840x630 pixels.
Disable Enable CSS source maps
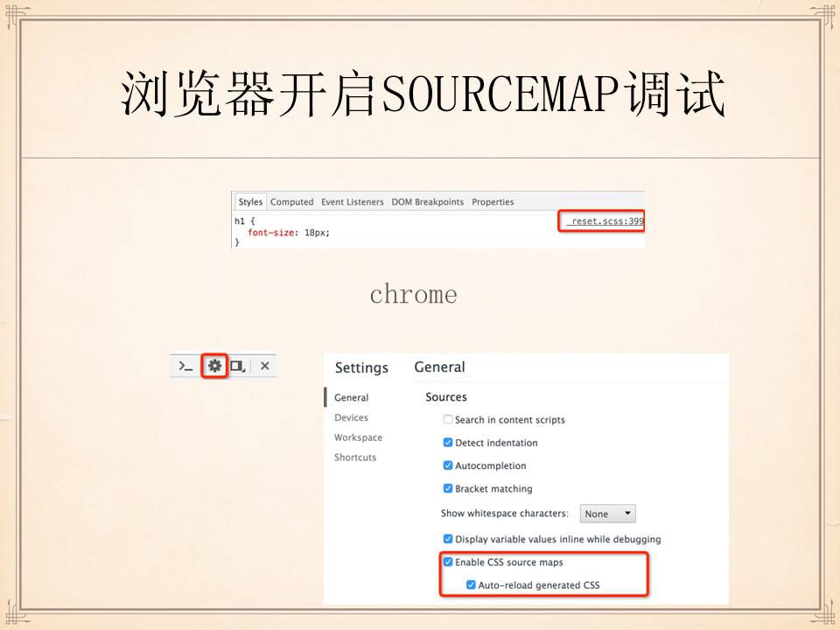pos(448,562)
